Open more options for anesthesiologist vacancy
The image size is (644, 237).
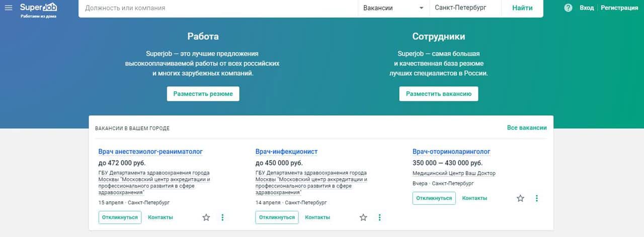tap(223, 217)
